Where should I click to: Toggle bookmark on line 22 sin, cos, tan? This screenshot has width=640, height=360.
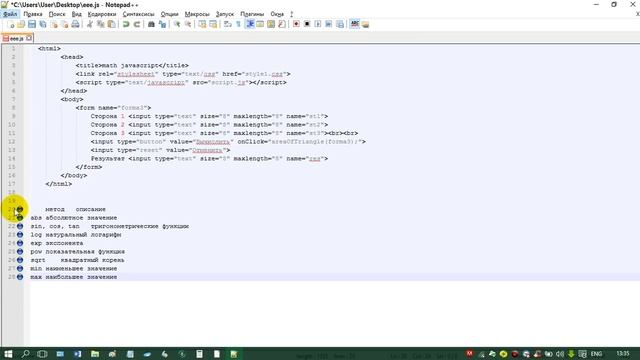click(x=20, y=226)
